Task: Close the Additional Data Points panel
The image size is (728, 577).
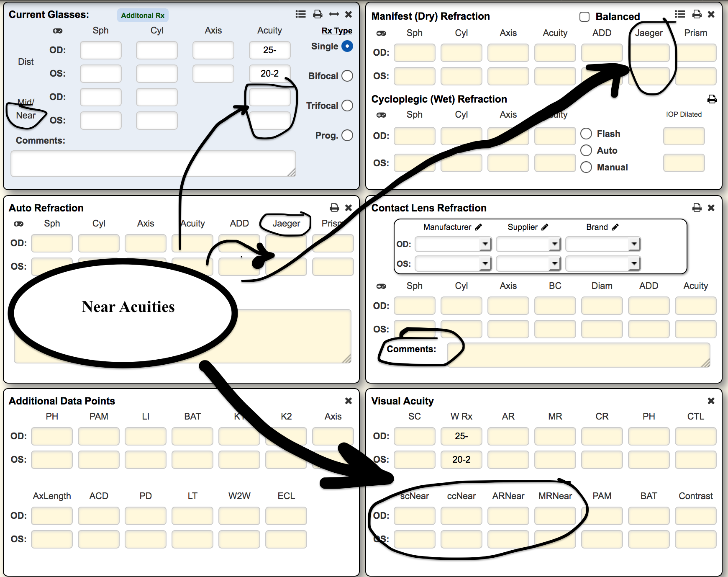Action: (x=348, y=401)
